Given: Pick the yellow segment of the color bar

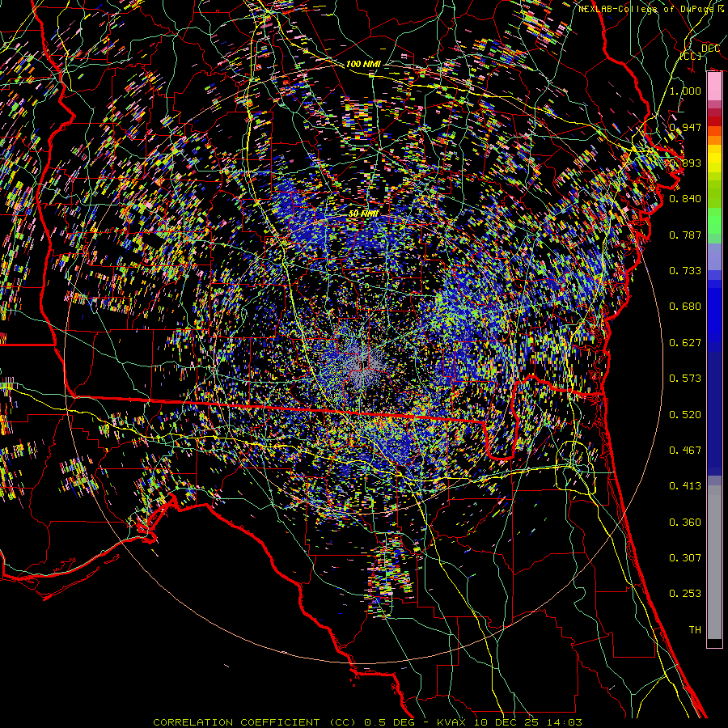Looking at the screenshot, I should point(714,159).
